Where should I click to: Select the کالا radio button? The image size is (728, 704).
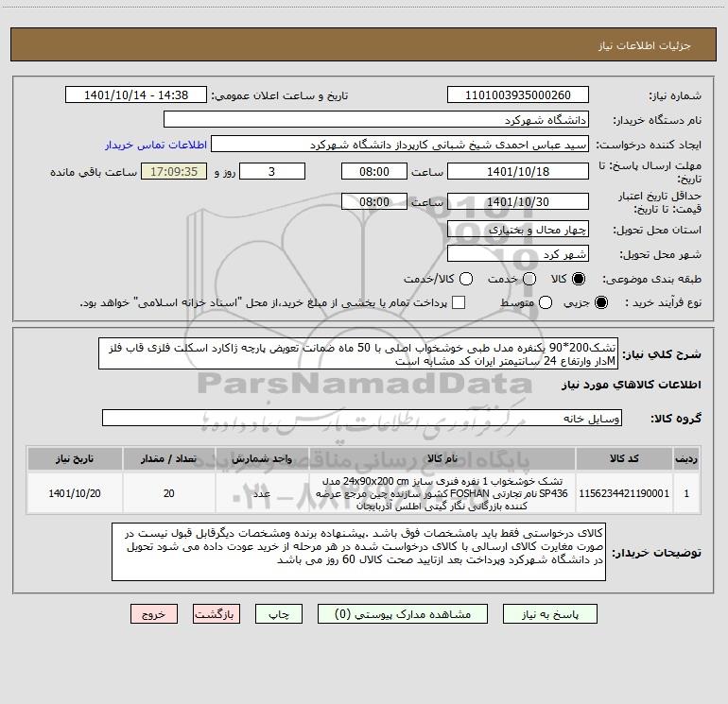[x=579, y=279]
